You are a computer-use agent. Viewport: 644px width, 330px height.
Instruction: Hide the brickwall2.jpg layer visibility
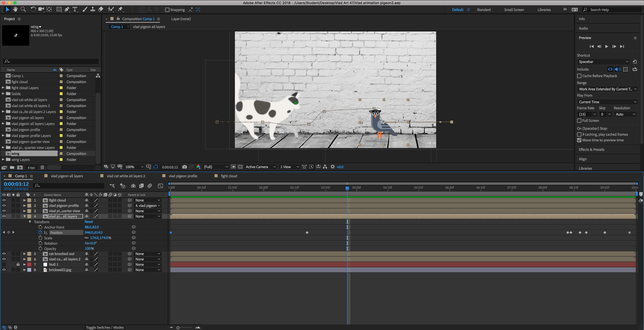coord(4,270)
